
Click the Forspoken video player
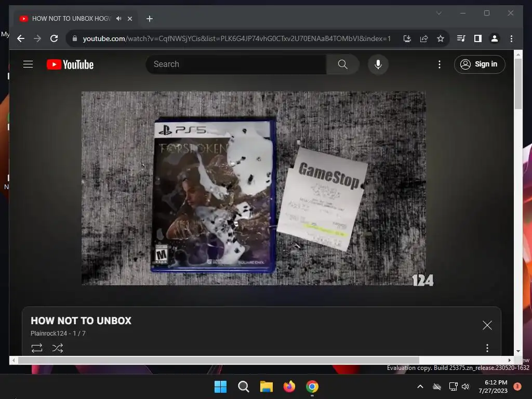click(x=254, y=188)
